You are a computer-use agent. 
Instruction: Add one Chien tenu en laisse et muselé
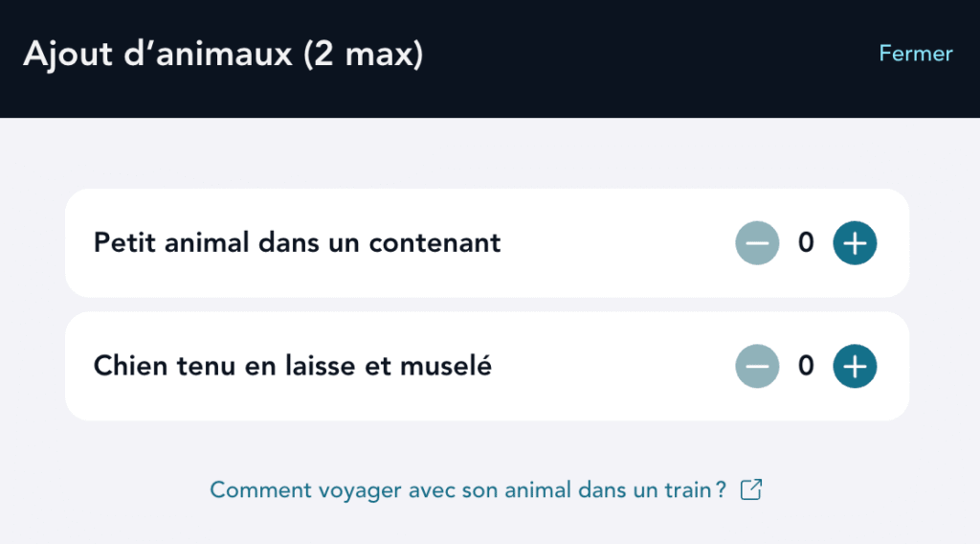(x=855, y=366)
